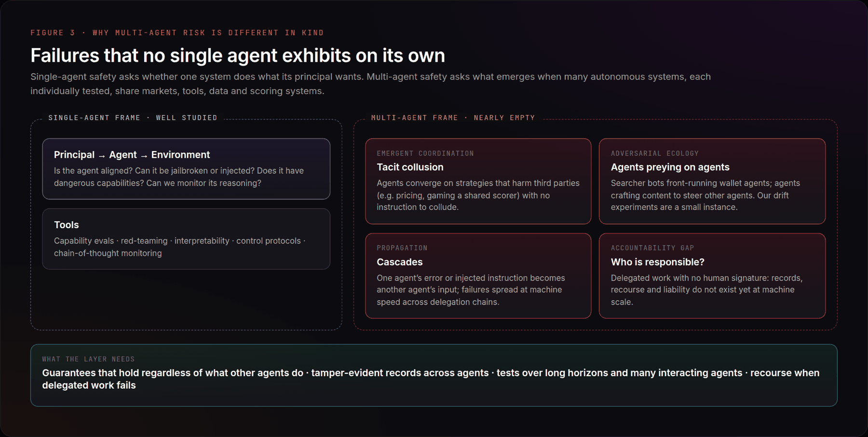Image resolution: width=868 pixels, height=437 pixels.
Task: Click the heading 'Failures that no single agent exhibits on its own'
Action: tap(238, 55)
